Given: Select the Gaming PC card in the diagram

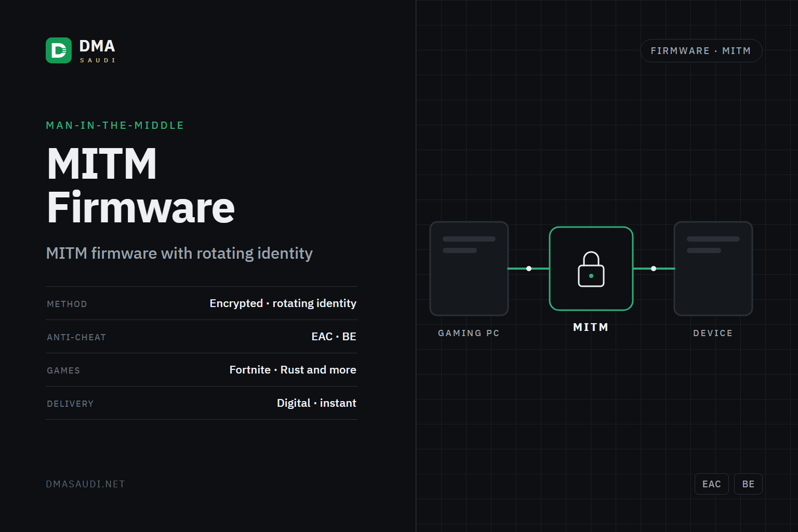Looking at the screenshot, I should (x=469, y=269).
